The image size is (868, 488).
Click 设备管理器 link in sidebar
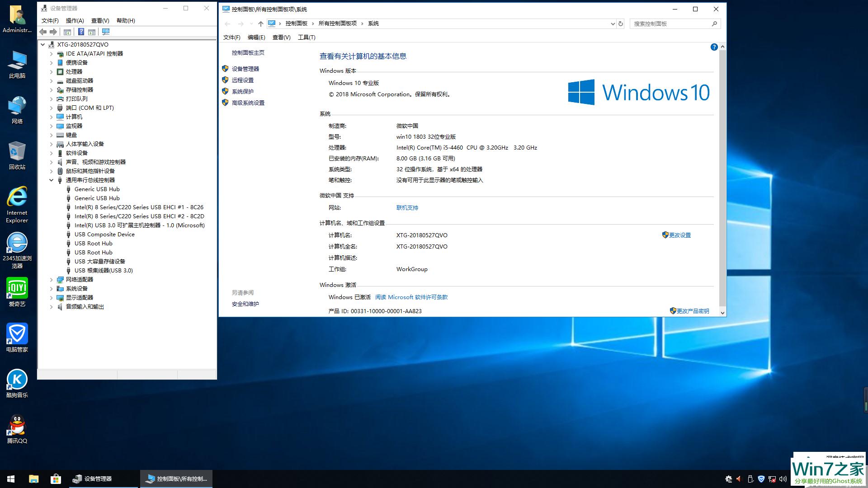245,69
